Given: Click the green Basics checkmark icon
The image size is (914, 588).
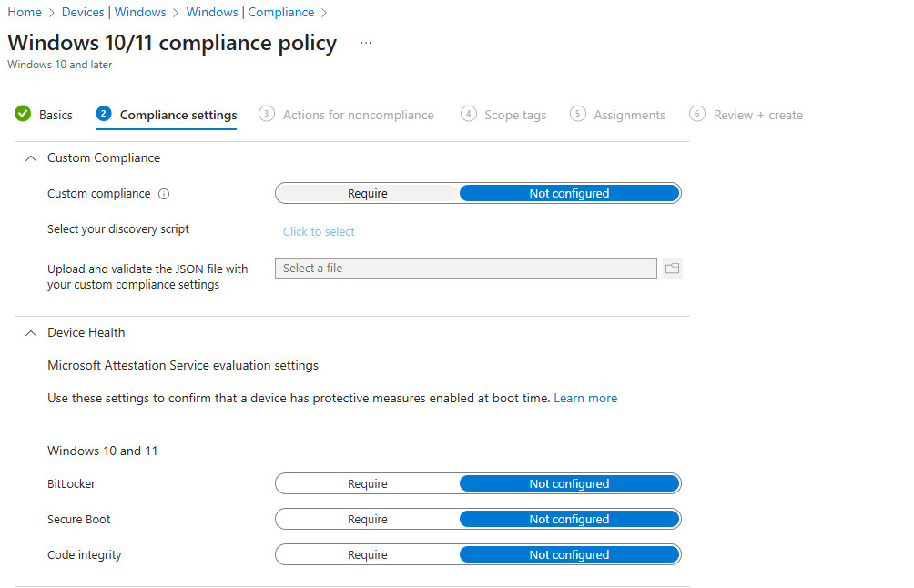Looking at the screenshot, I should point(23,115).
